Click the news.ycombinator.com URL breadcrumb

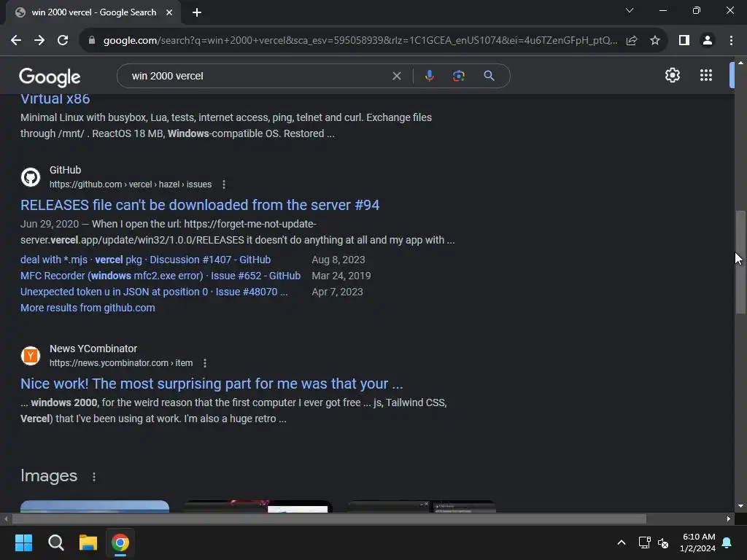(121, 363)
